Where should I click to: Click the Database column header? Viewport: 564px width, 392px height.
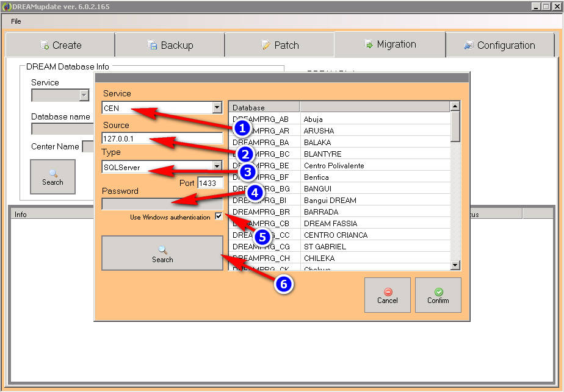click(x=264, y=107)
